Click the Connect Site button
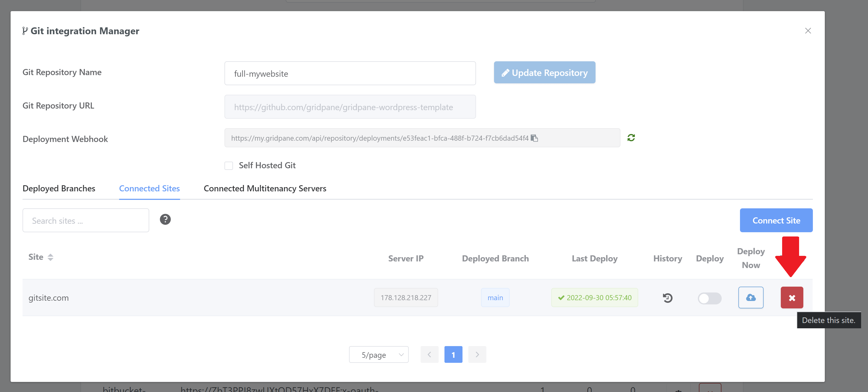868x392 pixels. [x=776, y=220]
